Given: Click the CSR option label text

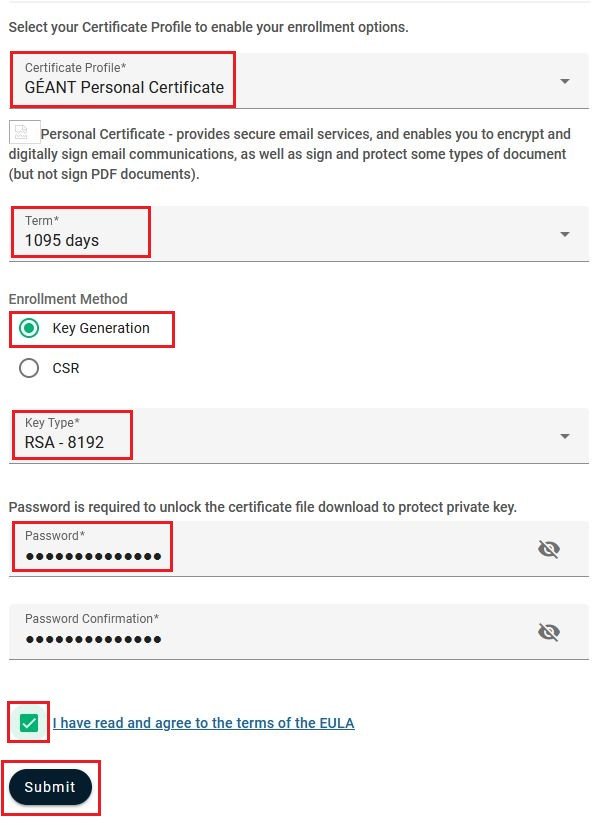Looking at the screenshot, I should pyautogui.click(x=66, y=368).
